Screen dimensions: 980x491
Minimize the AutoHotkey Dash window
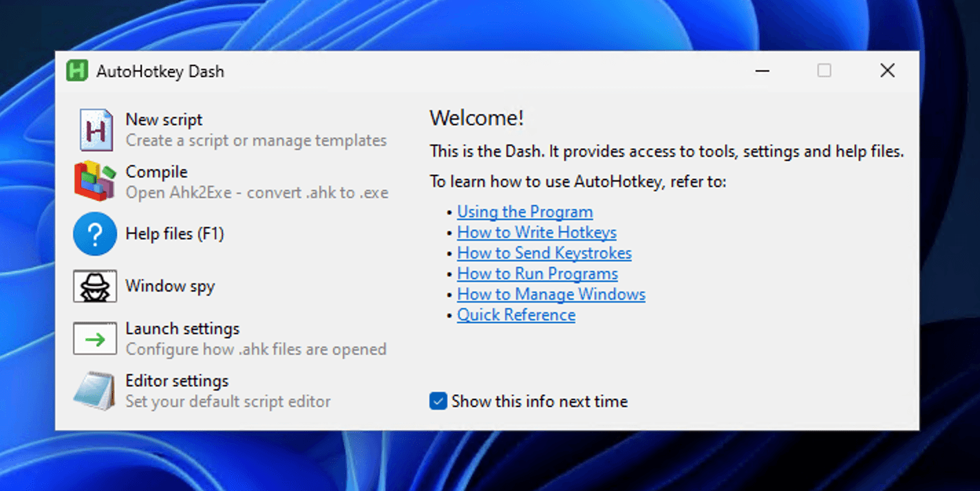[762, 71]
